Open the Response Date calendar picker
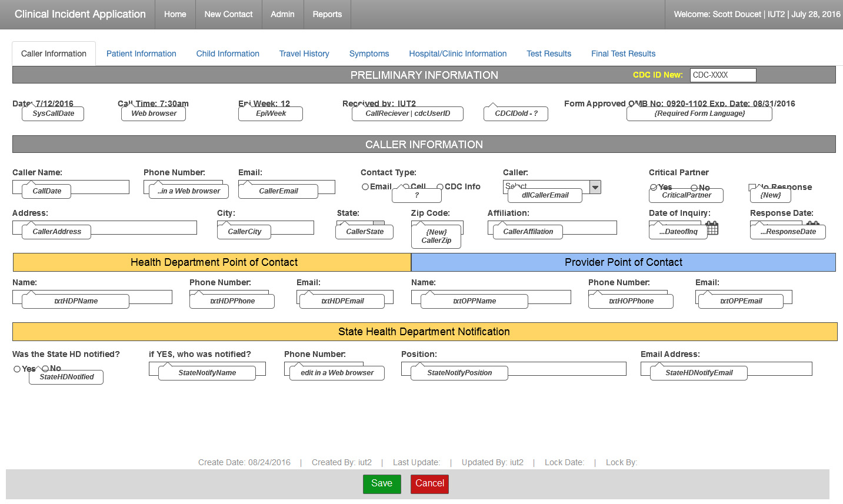The image size is (843, 504). (x=813, y=224)
